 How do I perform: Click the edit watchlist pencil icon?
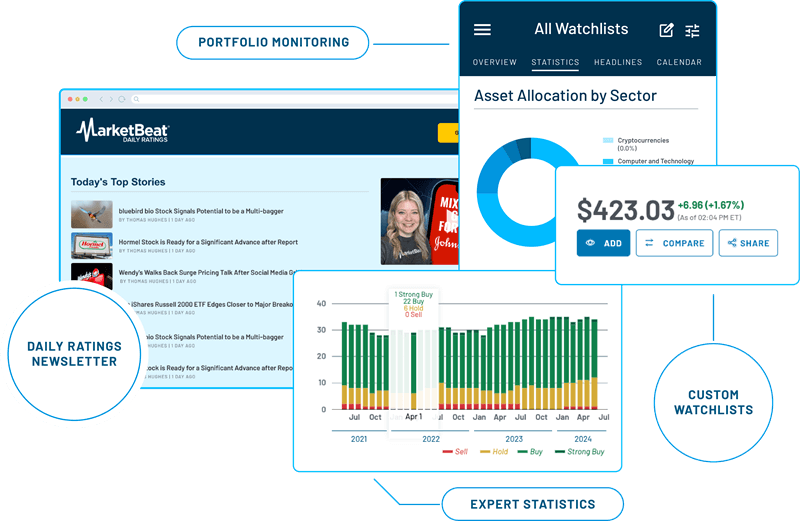tap(667, 30)
